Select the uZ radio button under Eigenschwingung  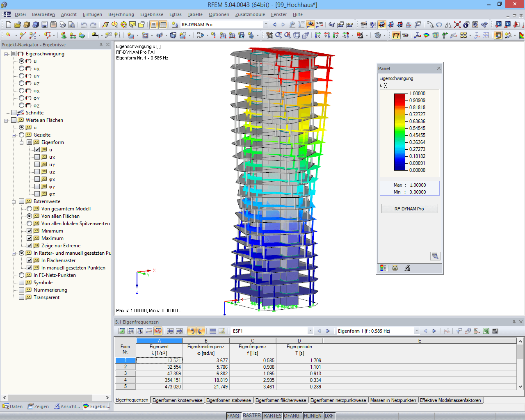[22, 83]
